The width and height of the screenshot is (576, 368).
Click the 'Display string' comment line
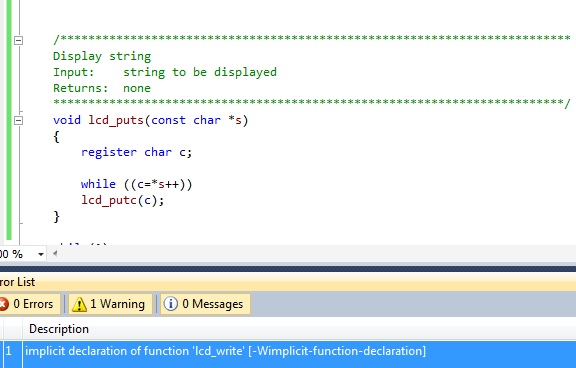(x=102, y=57)
